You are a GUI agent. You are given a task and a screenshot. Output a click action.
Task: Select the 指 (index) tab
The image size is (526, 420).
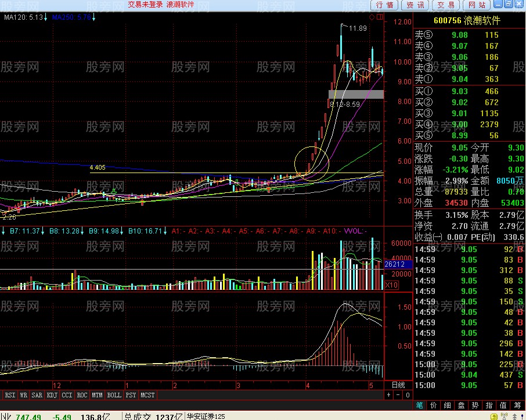489,405
